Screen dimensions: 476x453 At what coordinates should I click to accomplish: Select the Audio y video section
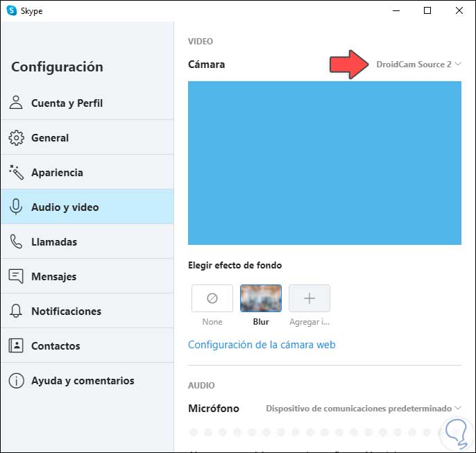(87, 207)
